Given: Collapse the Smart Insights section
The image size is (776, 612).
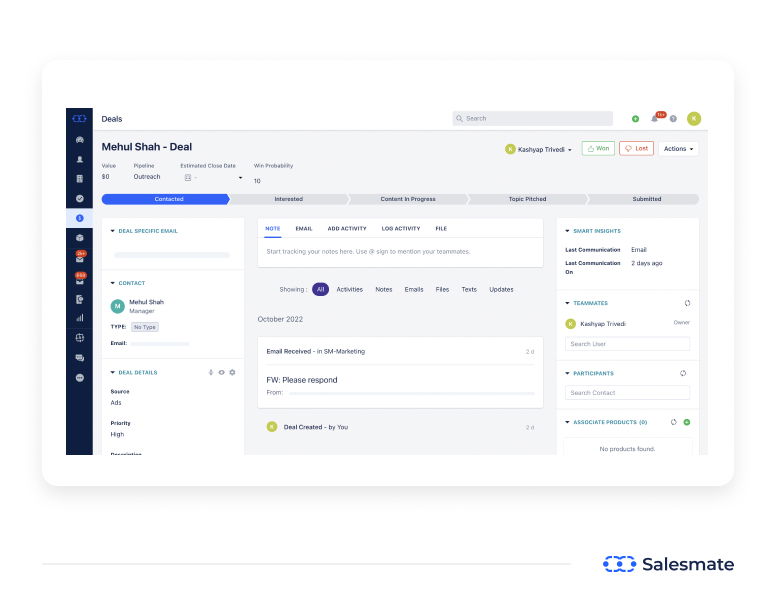Looking at the screenshot, I should [x=567, y=231].
